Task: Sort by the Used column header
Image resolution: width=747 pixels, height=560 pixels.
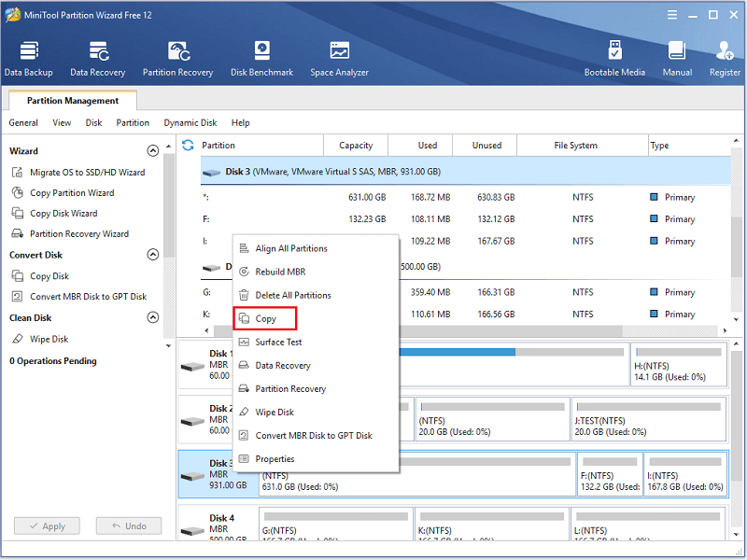Action: 420,146
